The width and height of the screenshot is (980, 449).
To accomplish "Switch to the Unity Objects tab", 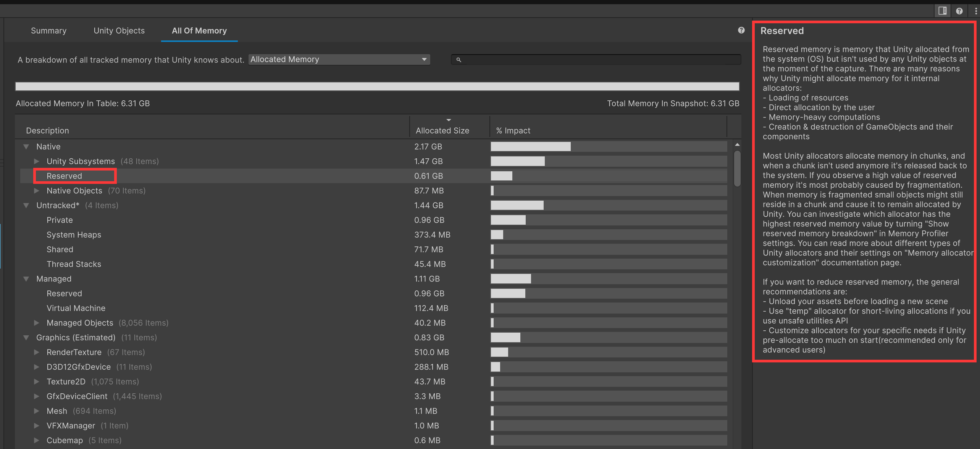I will (119, 31).
